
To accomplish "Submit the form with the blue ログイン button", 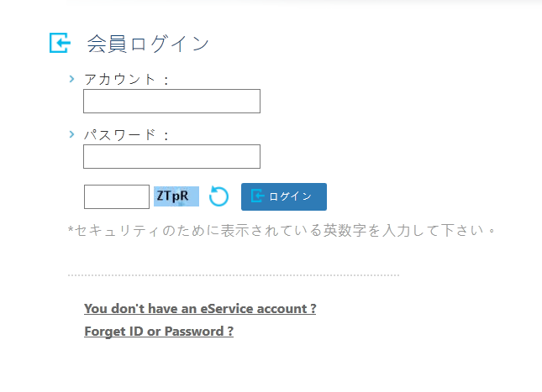I will [x=284, y=196].
